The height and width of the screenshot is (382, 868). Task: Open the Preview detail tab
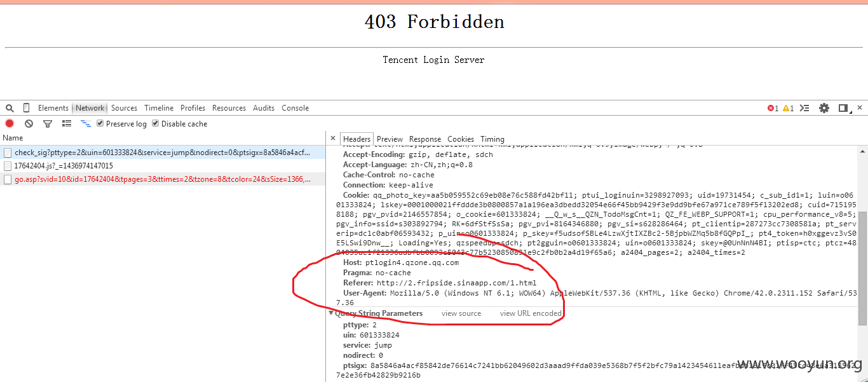390,139
